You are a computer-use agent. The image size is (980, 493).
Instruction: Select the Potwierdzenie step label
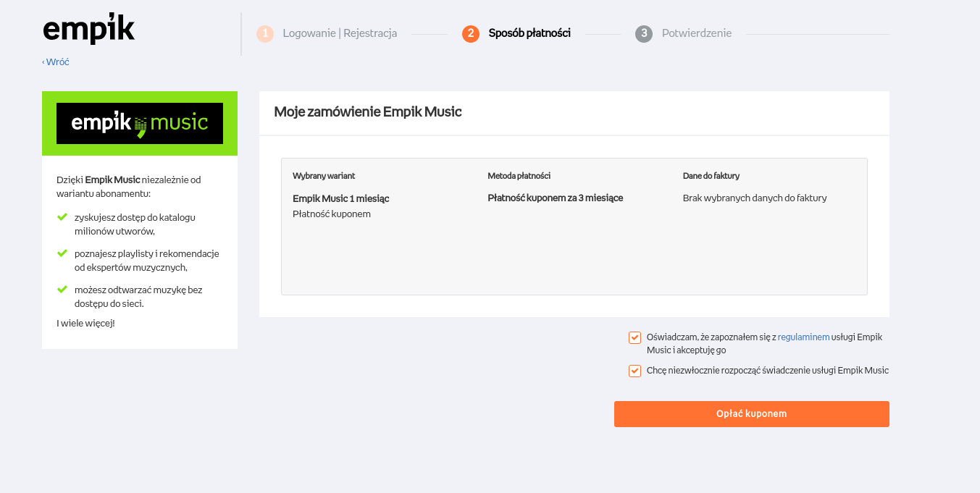696,33
